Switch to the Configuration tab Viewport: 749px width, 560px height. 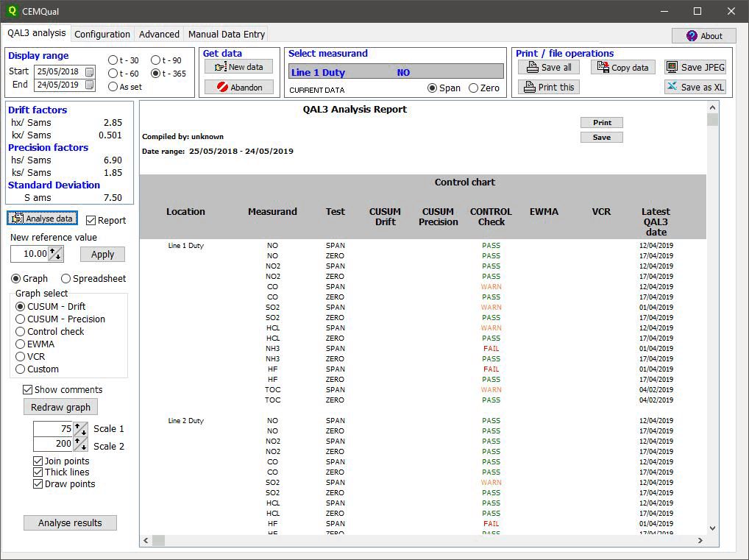tap(102, 34)
